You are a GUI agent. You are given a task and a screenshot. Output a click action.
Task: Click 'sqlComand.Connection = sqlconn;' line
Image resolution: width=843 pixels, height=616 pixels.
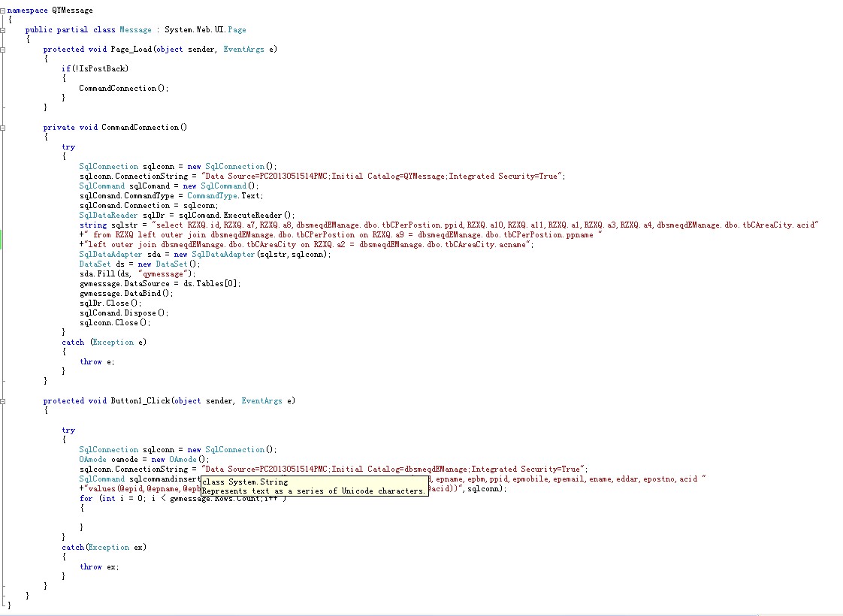(149, 205)
